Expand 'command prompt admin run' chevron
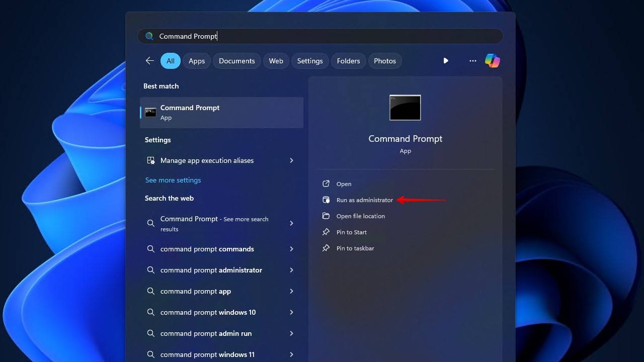 291,333
